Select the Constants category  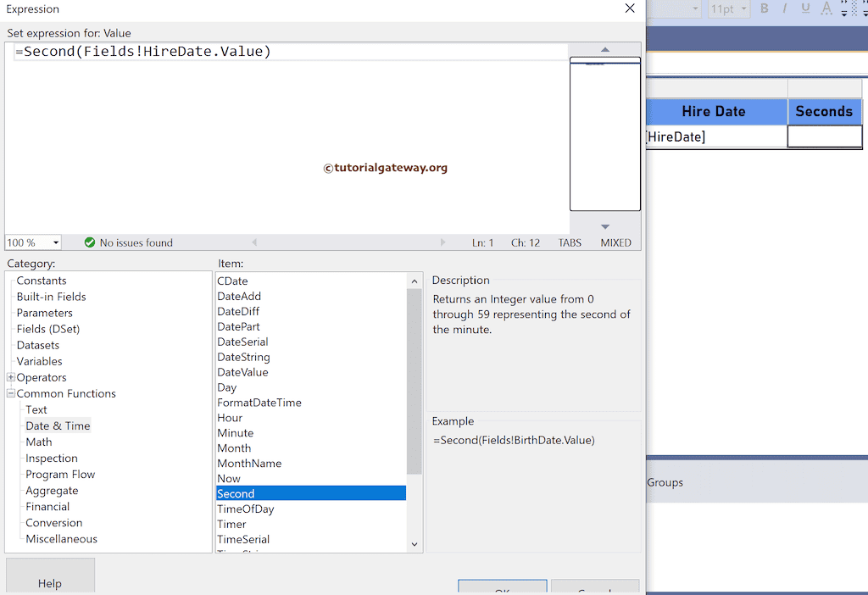[x=42, y=281]
